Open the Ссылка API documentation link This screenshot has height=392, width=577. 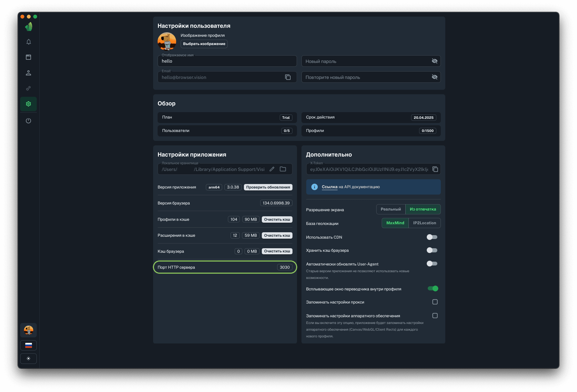329,187
